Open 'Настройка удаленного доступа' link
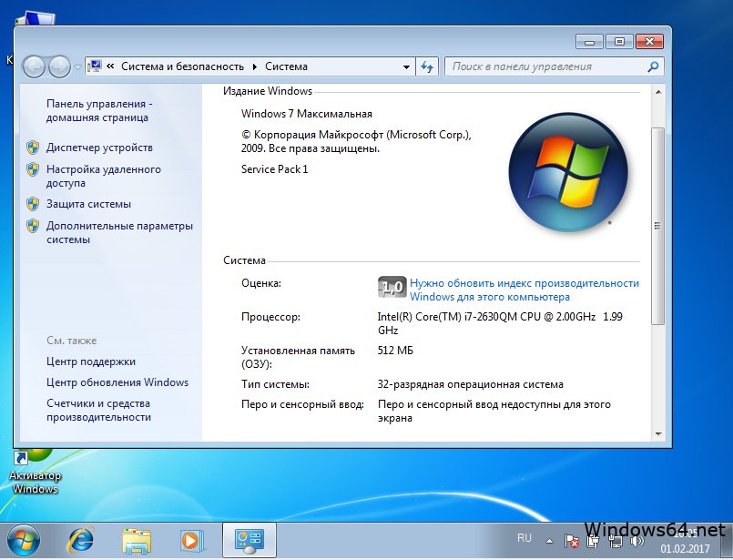733x560 pixels. (103, 177)
